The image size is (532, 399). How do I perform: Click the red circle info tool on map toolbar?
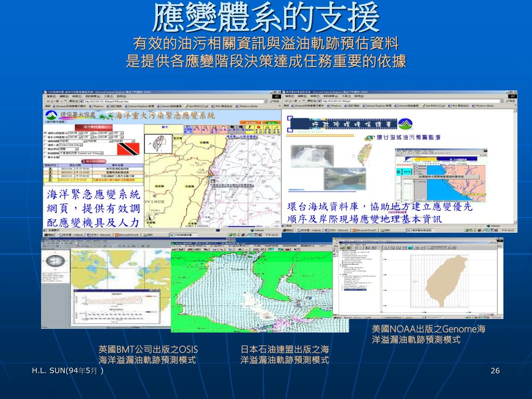(x=259, y=129)
